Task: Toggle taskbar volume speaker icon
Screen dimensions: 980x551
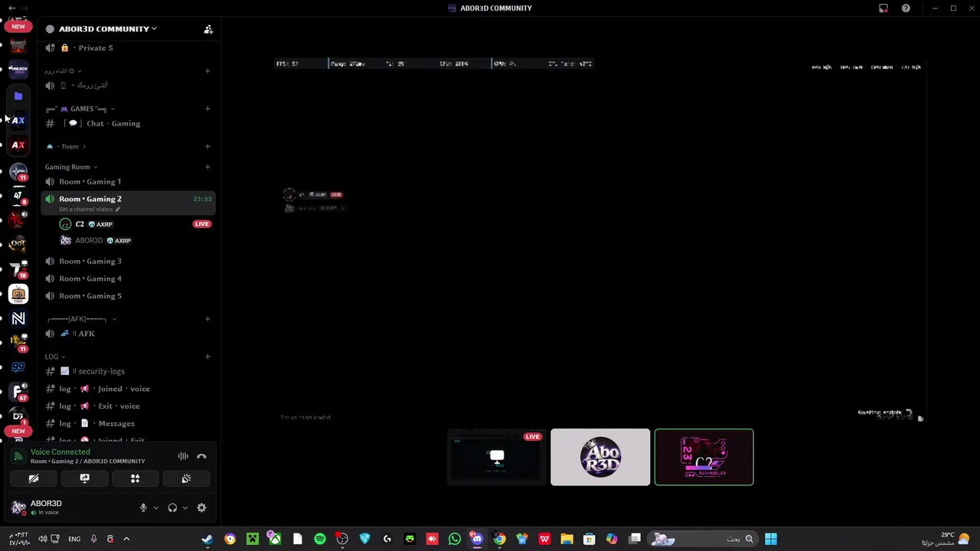Action: [x=43, y=539]
